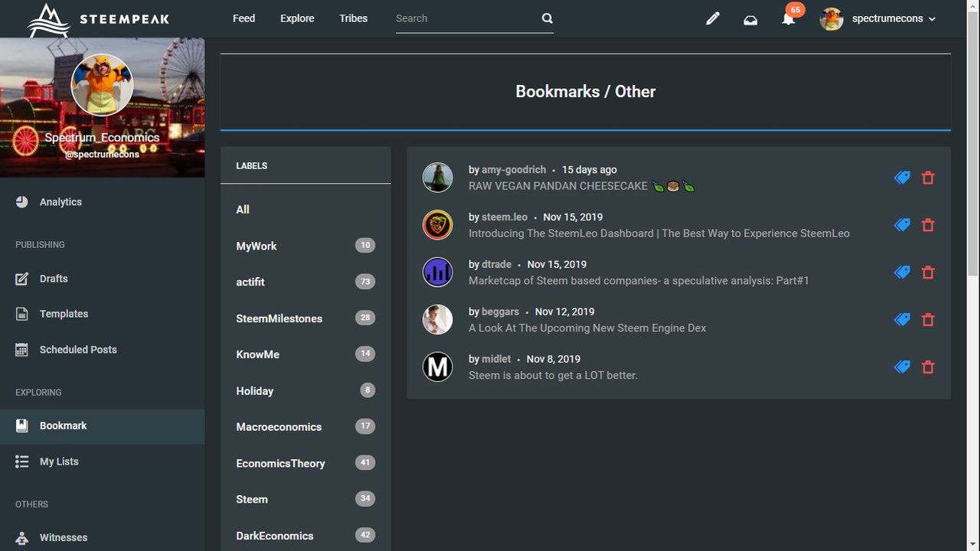
Task: Click the Witnesses person icon
Action: pyautogui.click(x=22, y=537)
